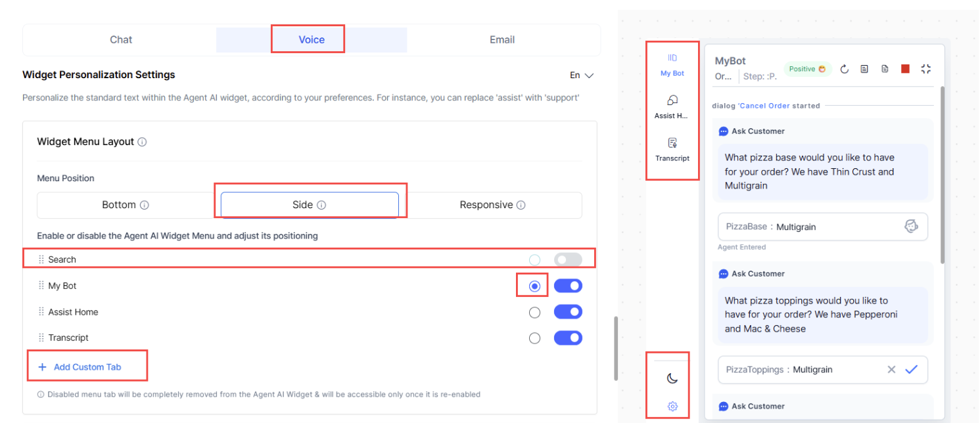Open widget settings gear icon
The width and height of the screenshot is (980, 423).
(672, 407)
